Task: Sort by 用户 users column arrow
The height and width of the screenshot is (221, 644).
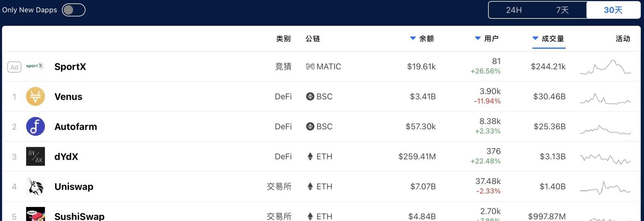Action: click(x=478, y=38)
